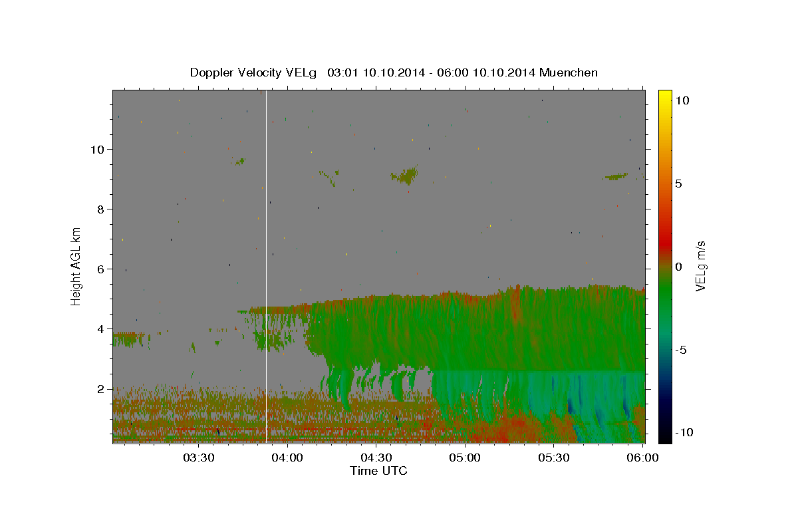Click the 05:00 time tick label
The image size is (798, 532).
click(x=465, y=458)
